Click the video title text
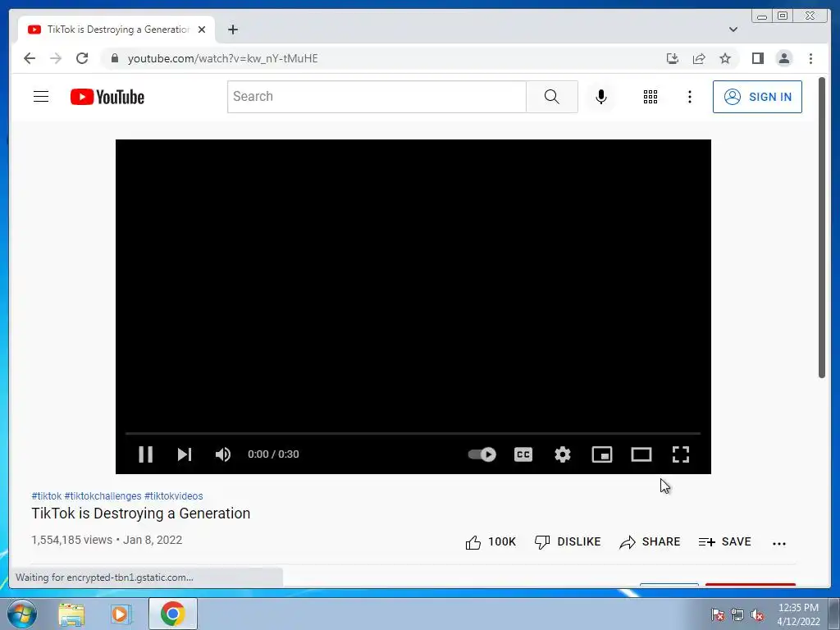 [141, 514]
